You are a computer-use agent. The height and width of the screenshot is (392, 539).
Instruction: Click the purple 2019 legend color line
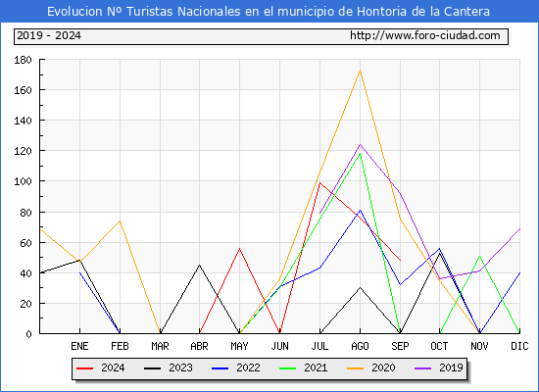[x=422, y=368]
